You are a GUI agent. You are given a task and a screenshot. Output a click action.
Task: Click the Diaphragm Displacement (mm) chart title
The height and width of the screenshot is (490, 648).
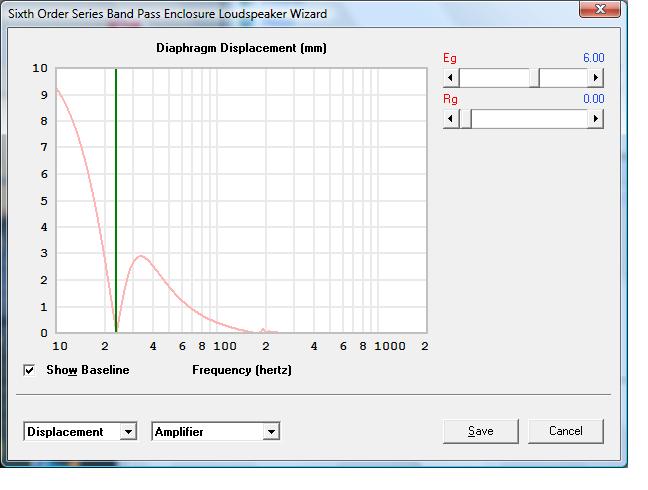241,48
